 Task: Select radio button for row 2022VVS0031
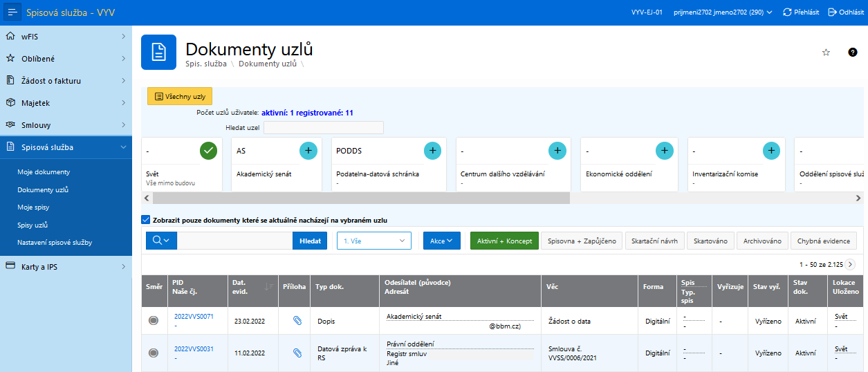pos(154,353)
